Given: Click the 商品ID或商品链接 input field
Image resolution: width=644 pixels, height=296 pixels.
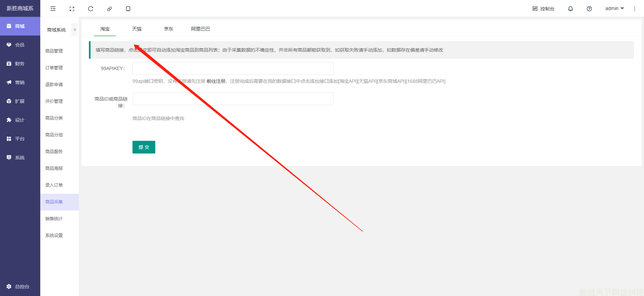Looking at the screenshot, I should [233, 99].
